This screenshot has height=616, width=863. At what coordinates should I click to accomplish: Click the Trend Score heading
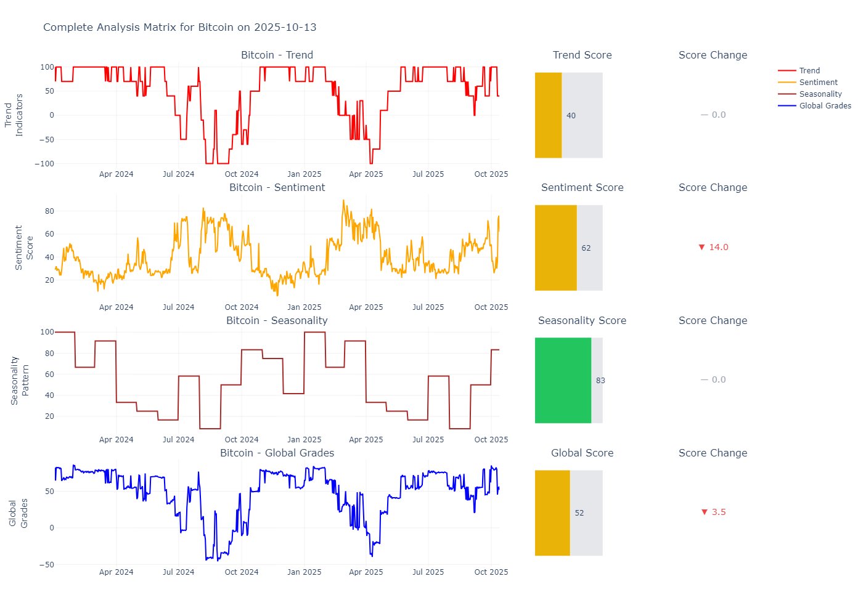click(x=582, y=55)
